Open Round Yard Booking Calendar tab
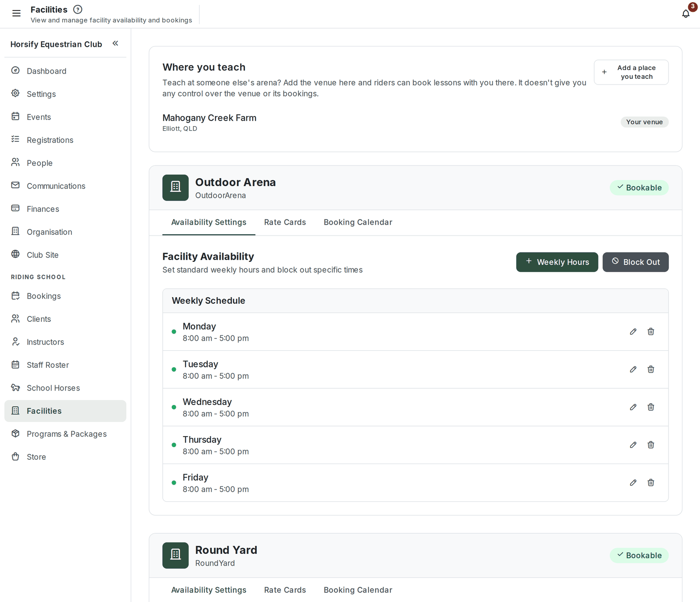The height and width of the screenshot is (602, 700). tap(358, 590)
